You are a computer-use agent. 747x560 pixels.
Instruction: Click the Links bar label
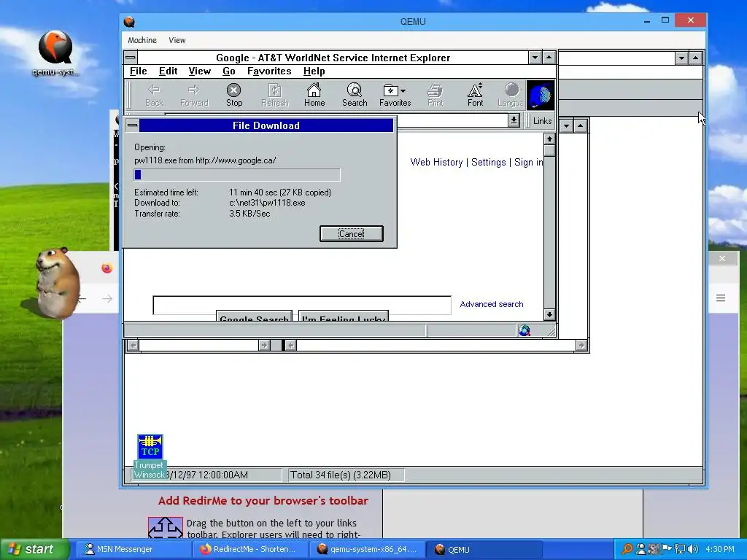coord(542,121)
